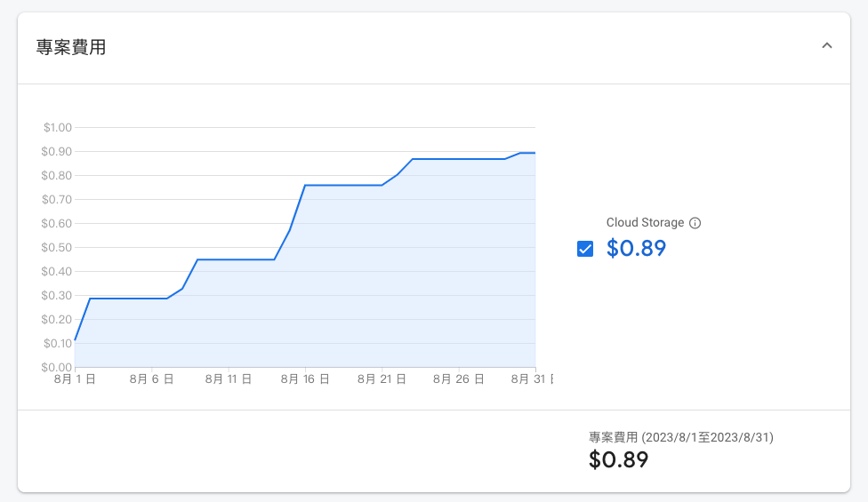Click the 8月 31 日 axis label
The width and height of the screenshot is (868, 502).
[x=532, y=379]
